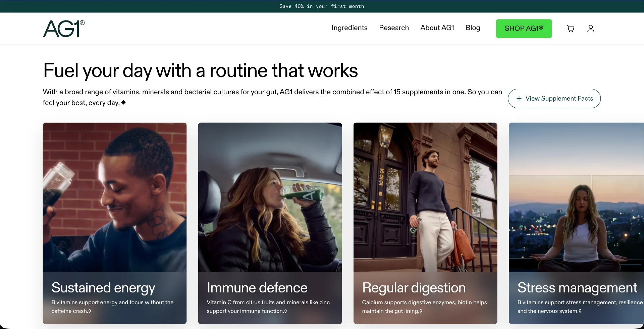
Task: Click the 'Regular digestion' heading
Action: tap(414, 288)
